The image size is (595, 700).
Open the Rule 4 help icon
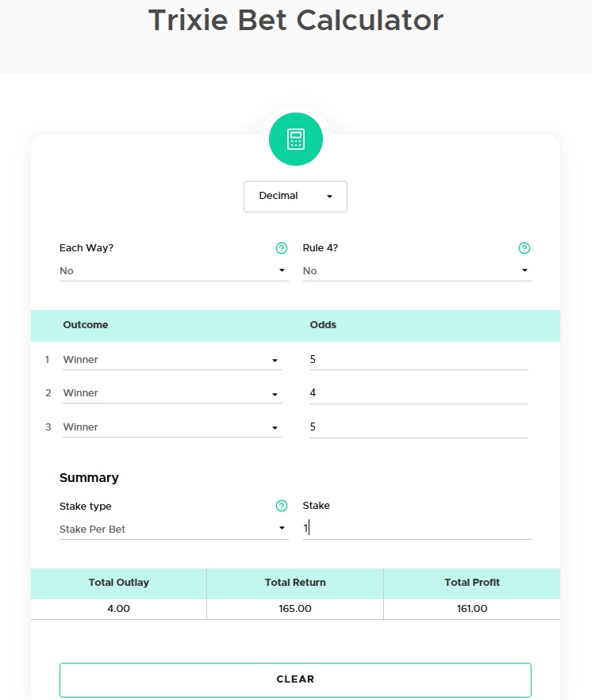(524, 248)
